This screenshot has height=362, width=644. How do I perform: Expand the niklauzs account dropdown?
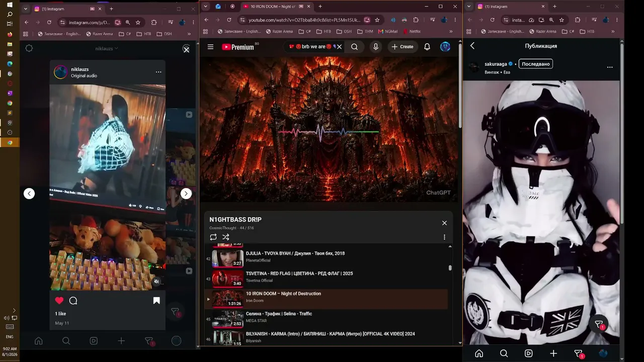point(107,49)
